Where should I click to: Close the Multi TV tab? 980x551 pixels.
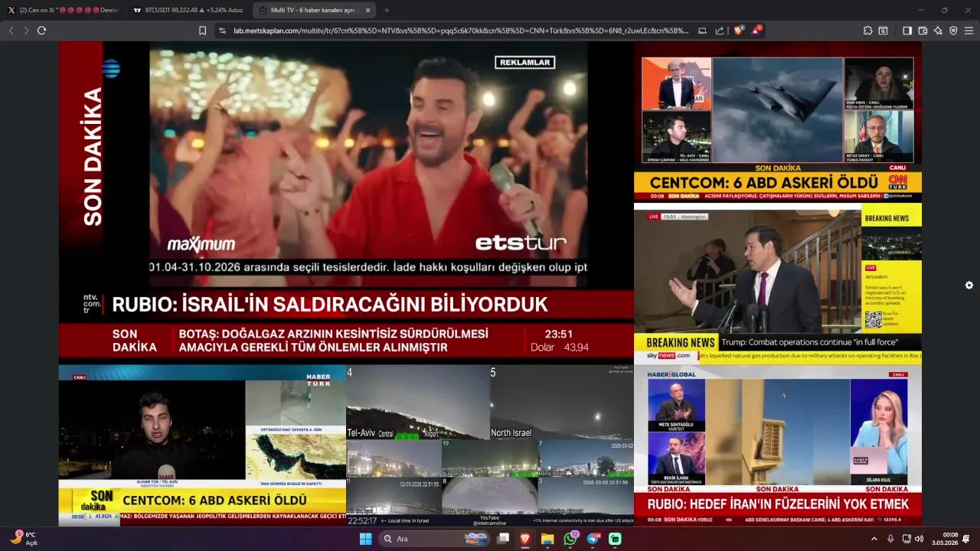coord(367,10)
